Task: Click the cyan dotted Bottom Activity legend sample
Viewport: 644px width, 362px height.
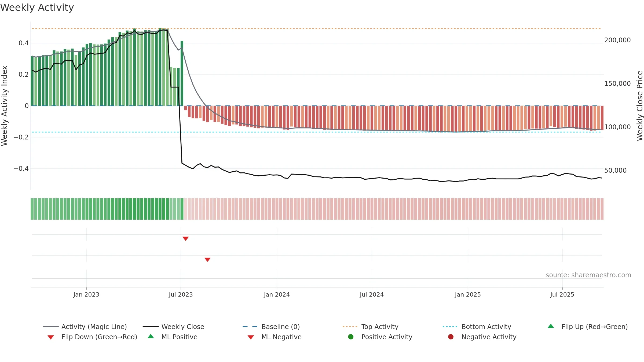Action: [x=450, y=327]
